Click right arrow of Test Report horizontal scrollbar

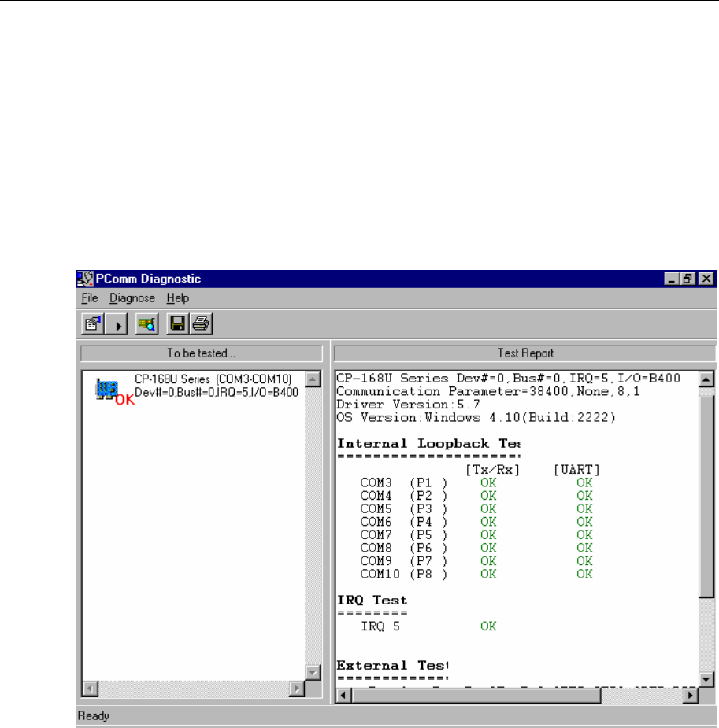point(690,695)
